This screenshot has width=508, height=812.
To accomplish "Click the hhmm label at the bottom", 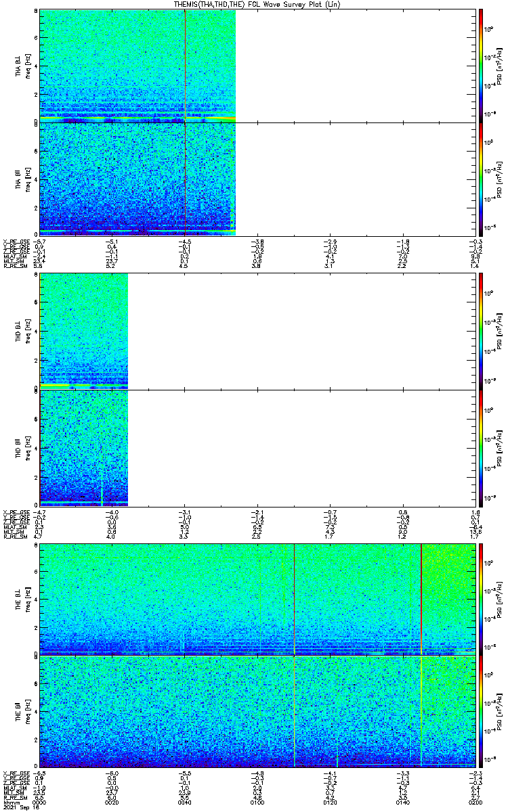I will tap(10, 802).
